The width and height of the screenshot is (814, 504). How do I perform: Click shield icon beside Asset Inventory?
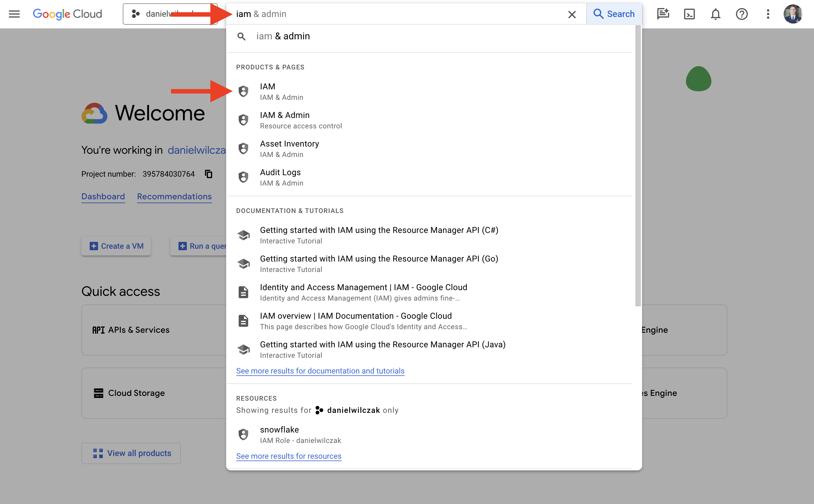coord(243,149)
